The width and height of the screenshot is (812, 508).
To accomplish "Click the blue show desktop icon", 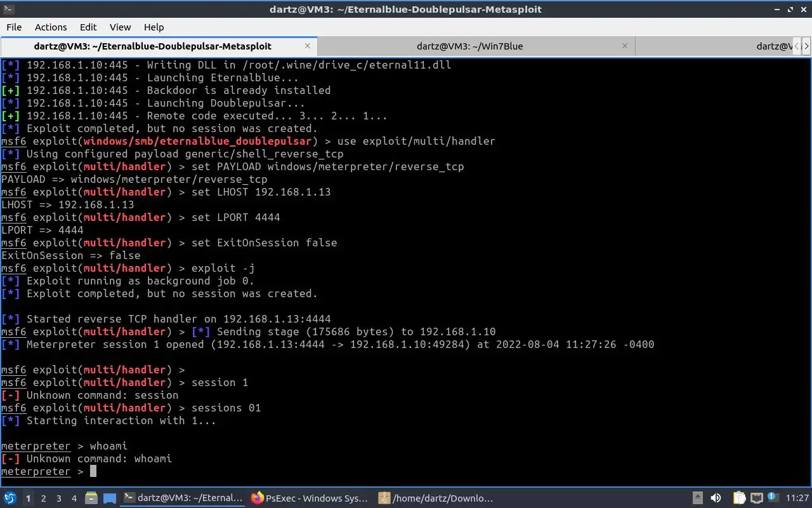I will 110,498.
